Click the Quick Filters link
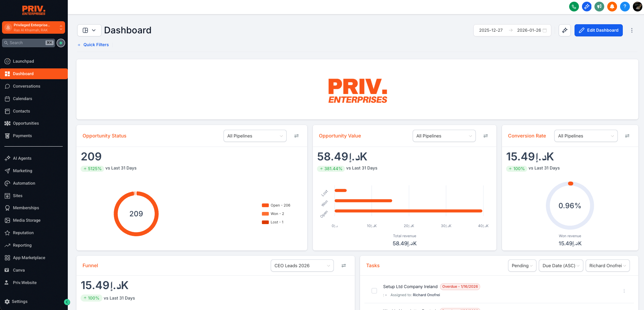644x310 pixels. pyautogui.click(x=93, y=45)
